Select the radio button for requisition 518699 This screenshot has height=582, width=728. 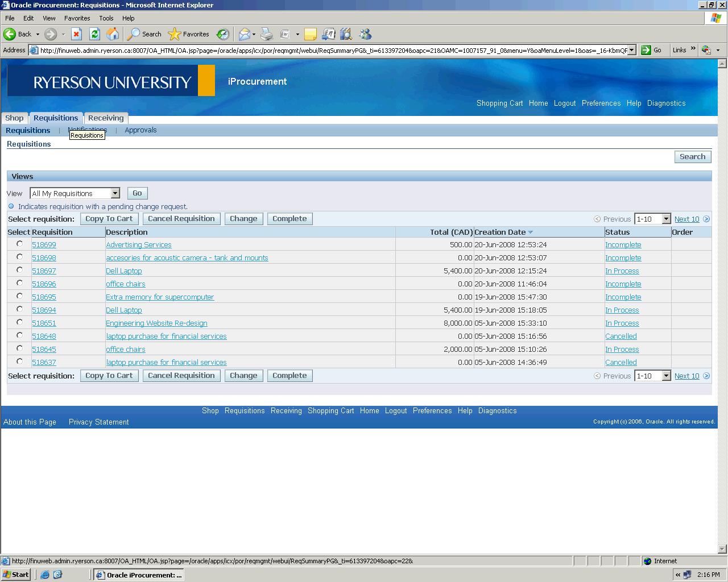click(x=19, y=244)
